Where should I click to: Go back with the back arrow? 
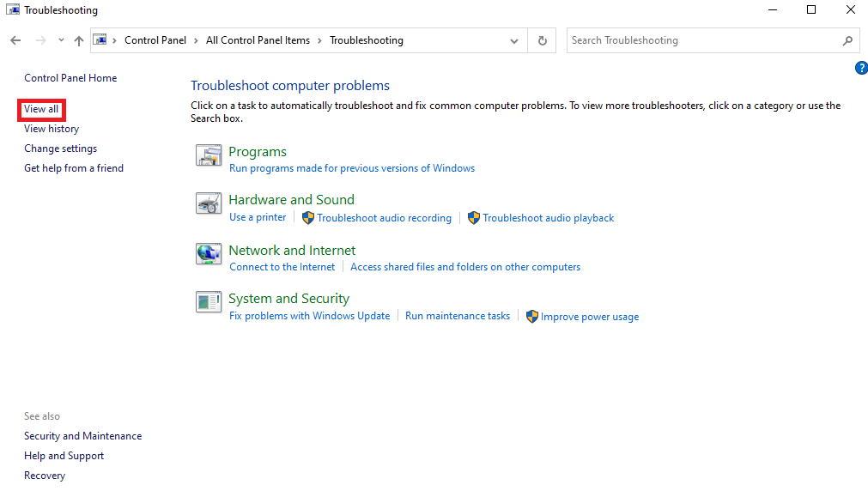[15, 40]
